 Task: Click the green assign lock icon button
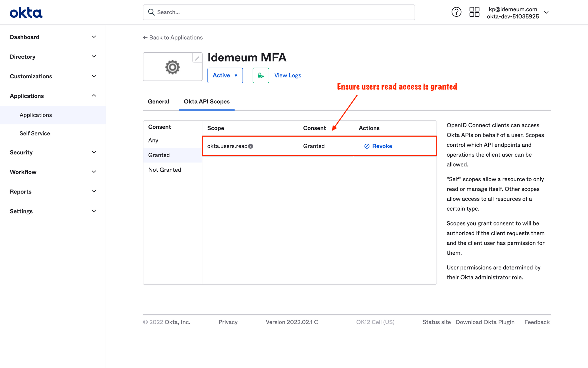point(261,75)
